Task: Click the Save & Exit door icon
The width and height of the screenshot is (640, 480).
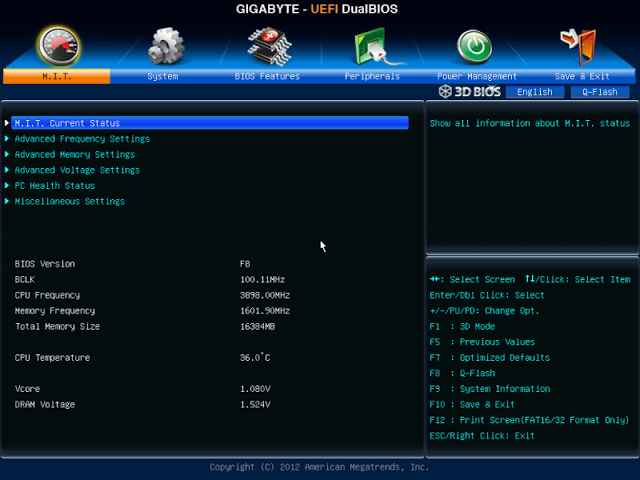Action: pyautogui.click(x=580, y=46)
